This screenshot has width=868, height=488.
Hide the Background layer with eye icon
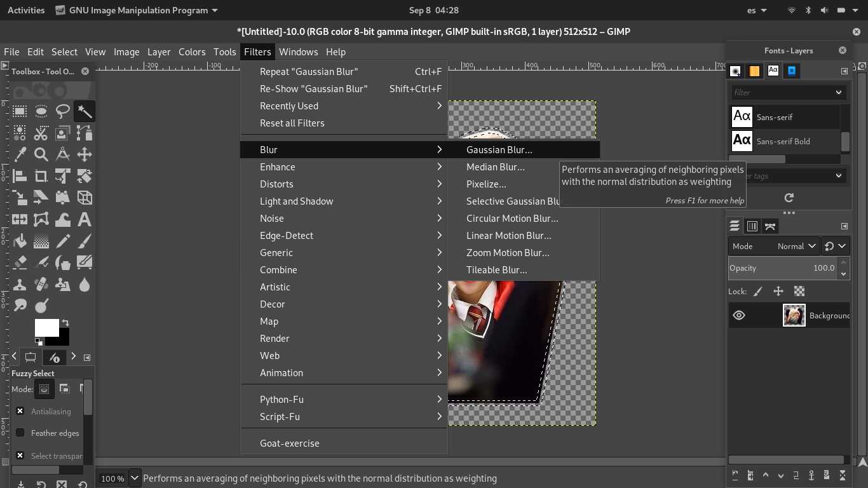739,315
